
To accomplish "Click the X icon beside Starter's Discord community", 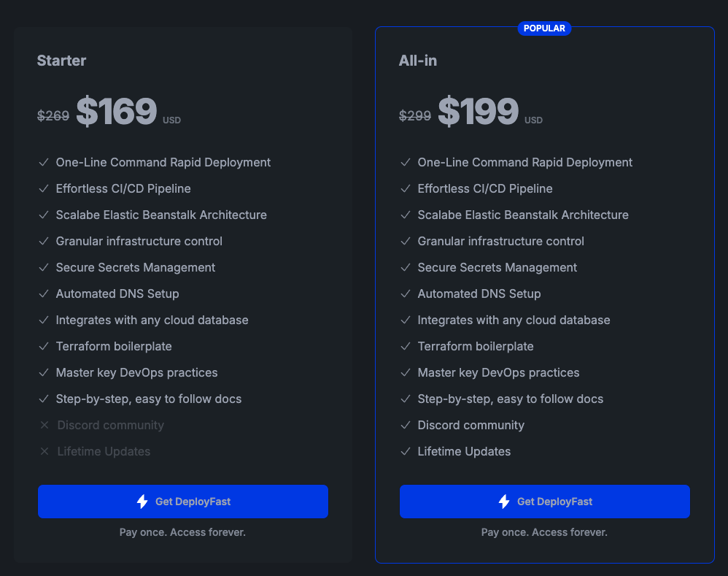I will pos(44,425).
